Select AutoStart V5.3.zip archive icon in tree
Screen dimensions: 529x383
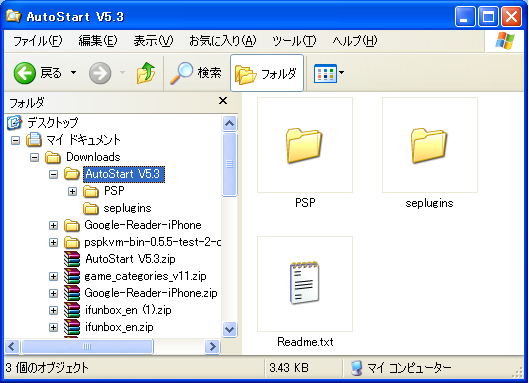pyautogui.click(x=72, y=259)
